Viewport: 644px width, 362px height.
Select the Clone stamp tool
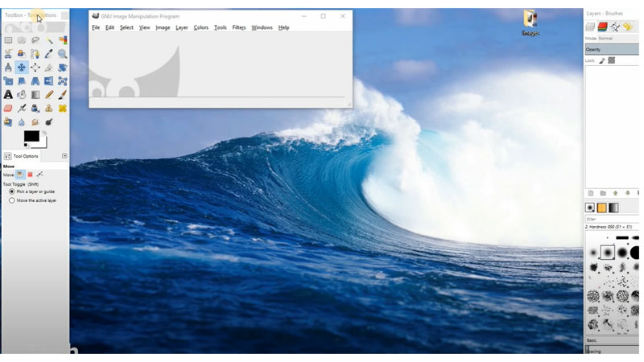tap(49, 109)
